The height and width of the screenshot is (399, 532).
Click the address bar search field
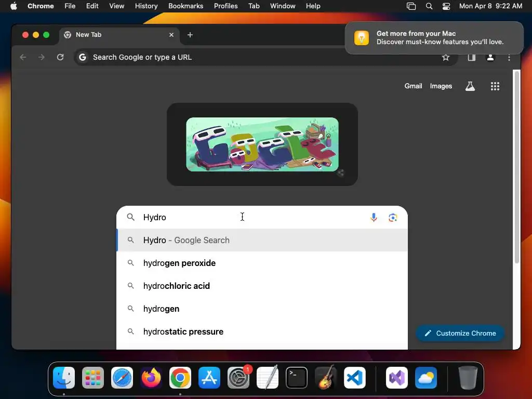pos(265,57)
